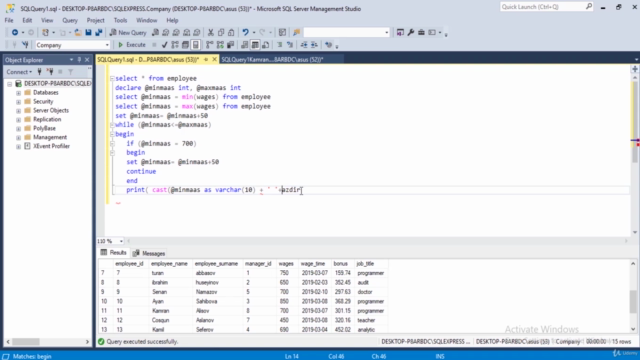Screen dimensions: 640x360
Task: Open the Tools menu
Action: coord(120,20)
